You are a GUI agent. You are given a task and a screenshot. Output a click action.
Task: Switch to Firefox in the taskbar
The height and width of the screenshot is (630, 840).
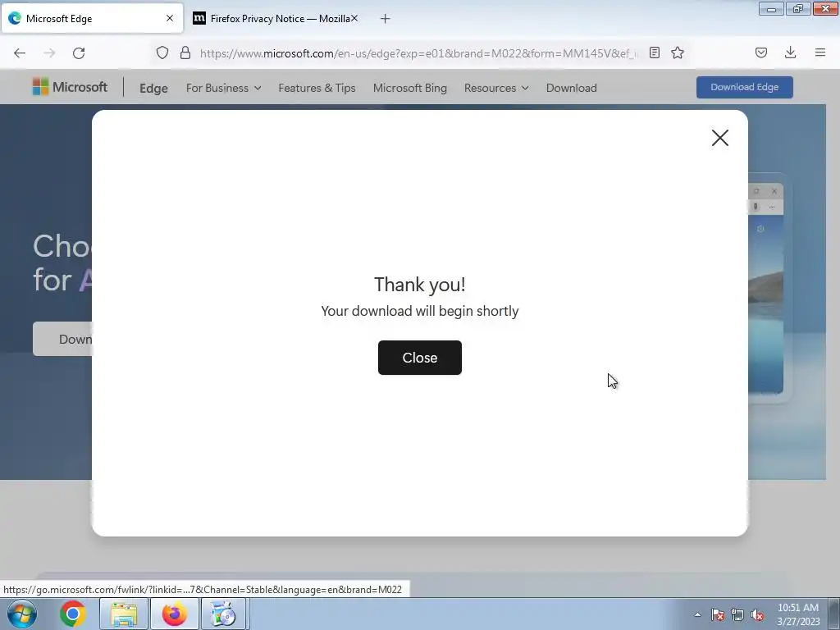click(x=174, y=614)
